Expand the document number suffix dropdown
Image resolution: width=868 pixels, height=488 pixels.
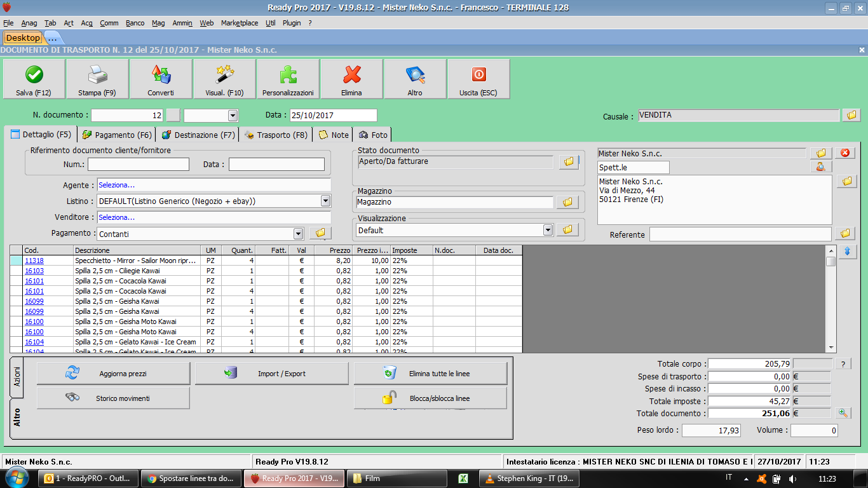click(x=233, y=116)
